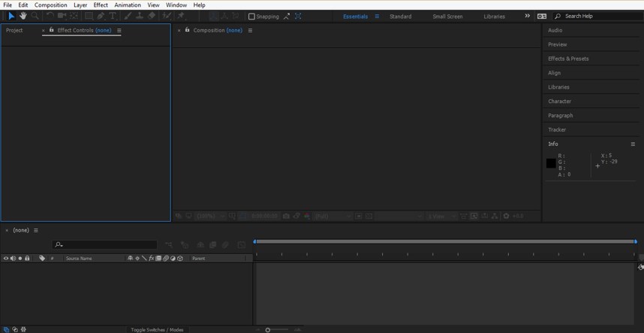Toggle the Composition viewer lock
This screenshot has width=644, height=333.
point(188,30)
